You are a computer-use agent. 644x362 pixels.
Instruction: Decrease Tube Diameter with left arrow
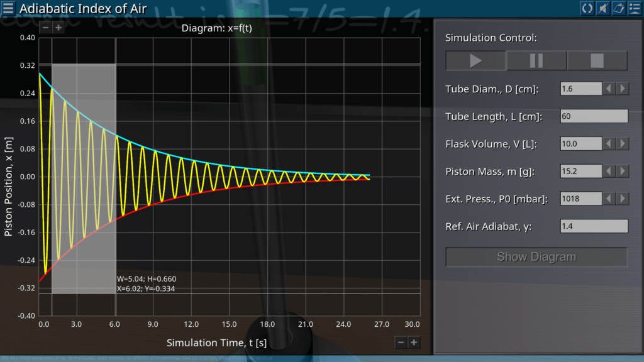(x=609, y=89)
